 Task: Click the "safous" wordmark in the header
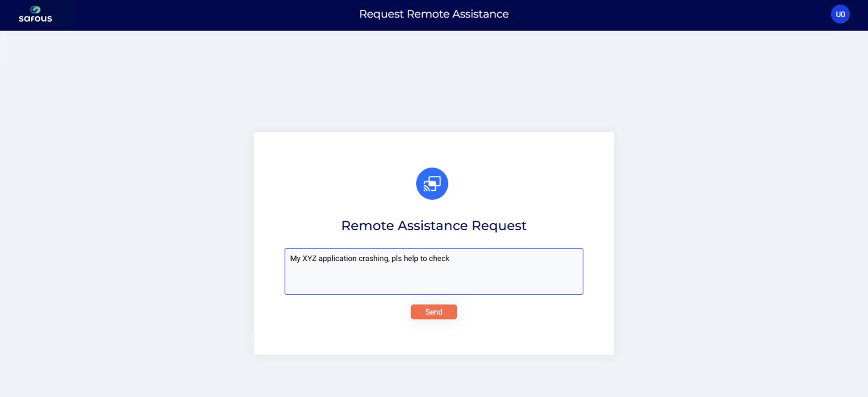(35, 18)
